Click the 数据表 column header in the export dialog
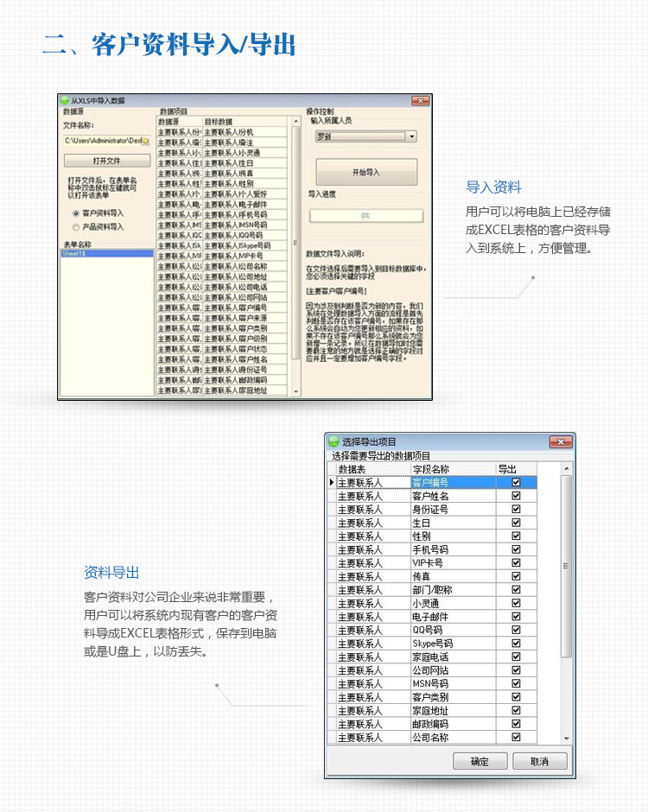This screenshot has height=812, width=648. (x=373, y=469)
